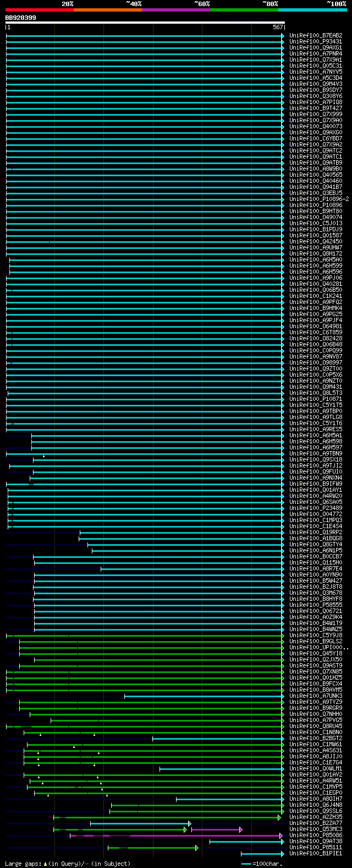Click the Large gaps legend text
Screen dimensions: 352x868
[x=68, y=864]
